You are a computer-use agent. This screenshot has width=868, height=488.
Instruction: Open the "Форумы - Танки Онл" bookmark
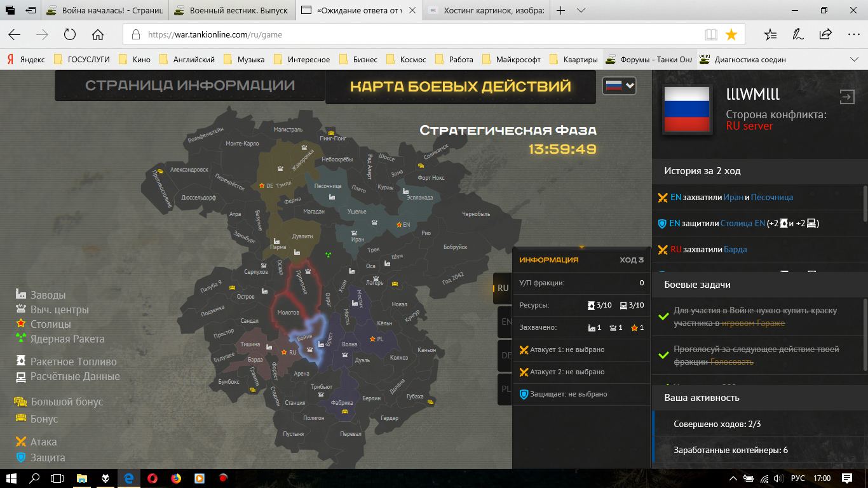coord(649,60)
